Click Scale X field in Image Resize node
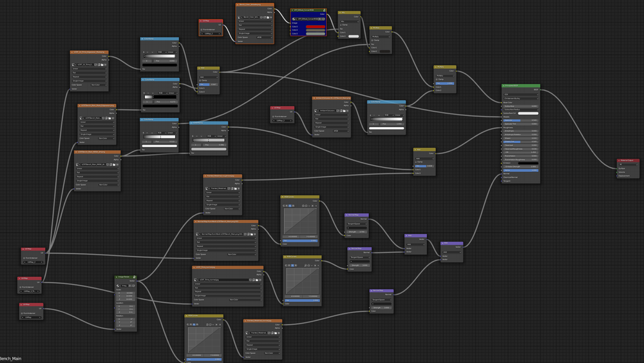The image size is (644, 363). [x=126, y=293]
